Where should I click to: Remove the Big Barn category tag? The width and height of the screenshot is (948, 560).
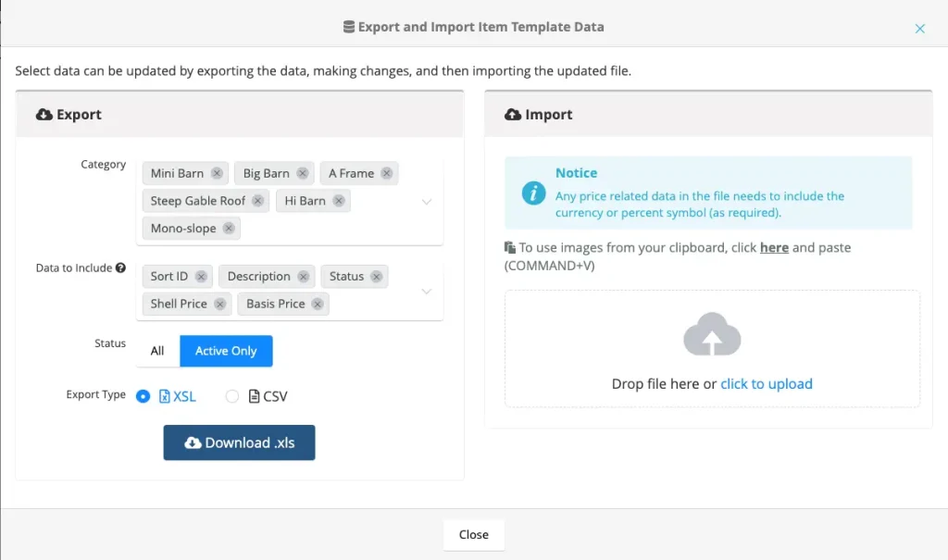point(303,173)
